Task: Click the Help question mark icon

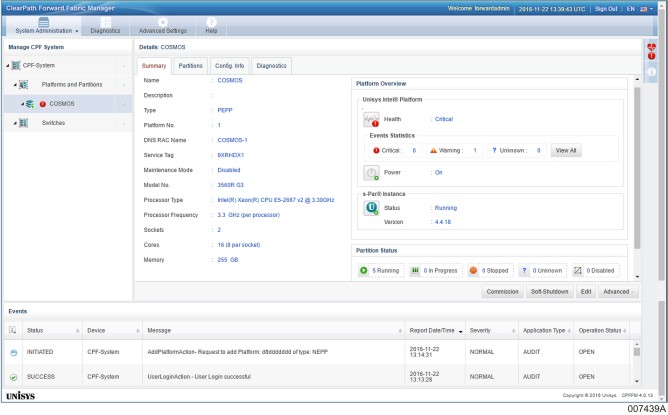Action: coord(211,22)
